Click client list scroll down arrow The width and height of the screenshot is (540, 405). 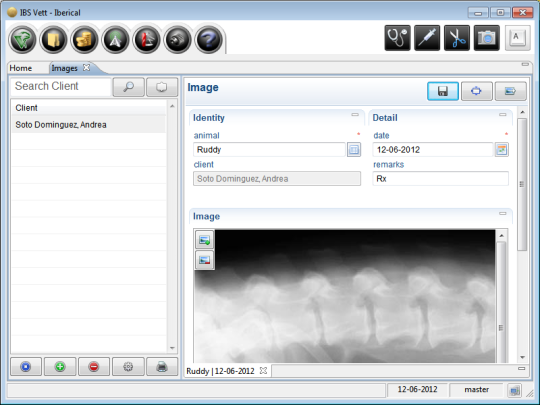172,348
